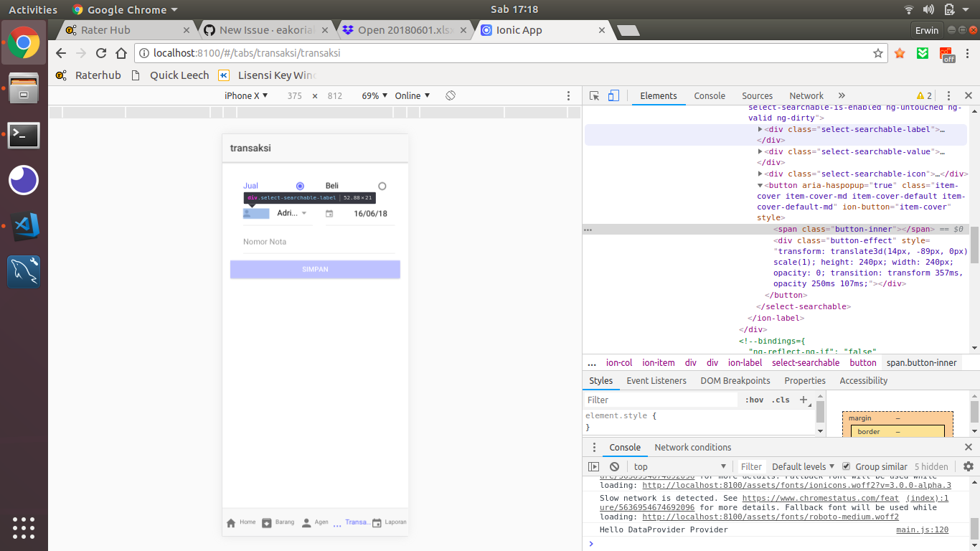Select the Jual radio button
The image size is (980, 551).
(300, 185)
